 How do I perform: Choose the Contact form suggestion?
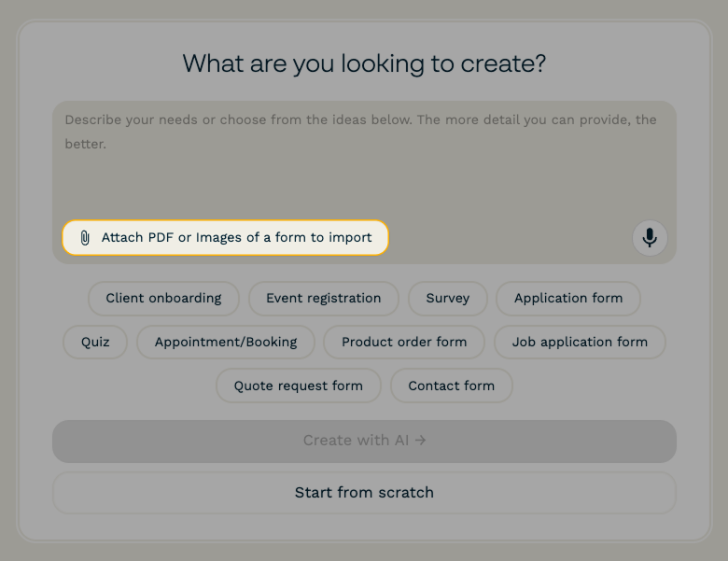(452, 386)
